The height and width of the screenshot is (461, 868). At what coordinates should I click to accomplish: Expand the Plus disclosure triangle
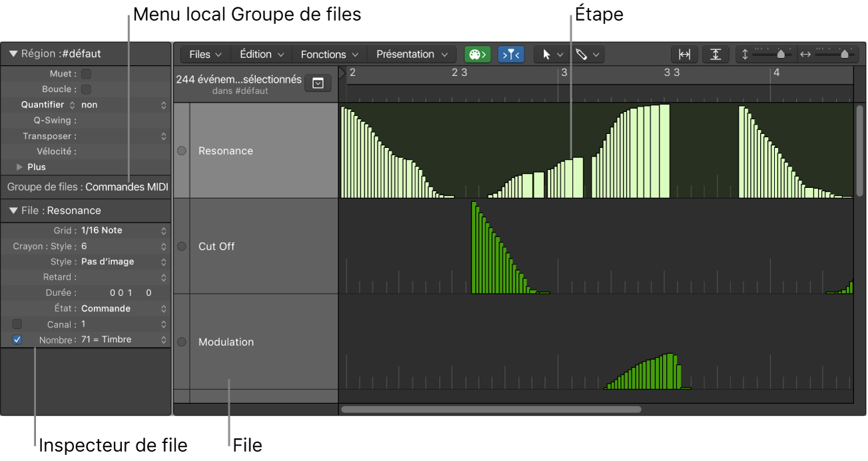pos(20,167)
